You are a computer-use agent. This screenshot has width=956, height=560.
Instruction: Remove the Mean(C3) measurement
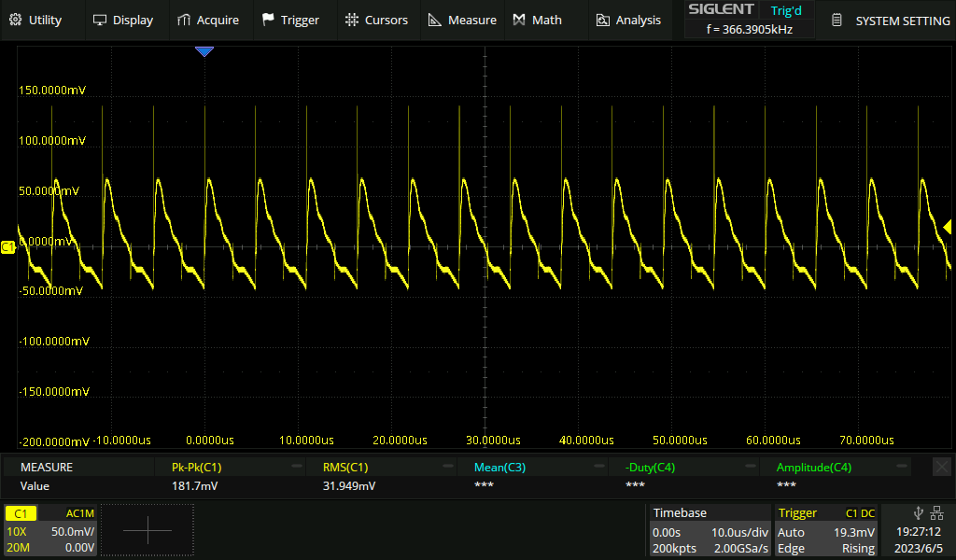coord(598,467)
